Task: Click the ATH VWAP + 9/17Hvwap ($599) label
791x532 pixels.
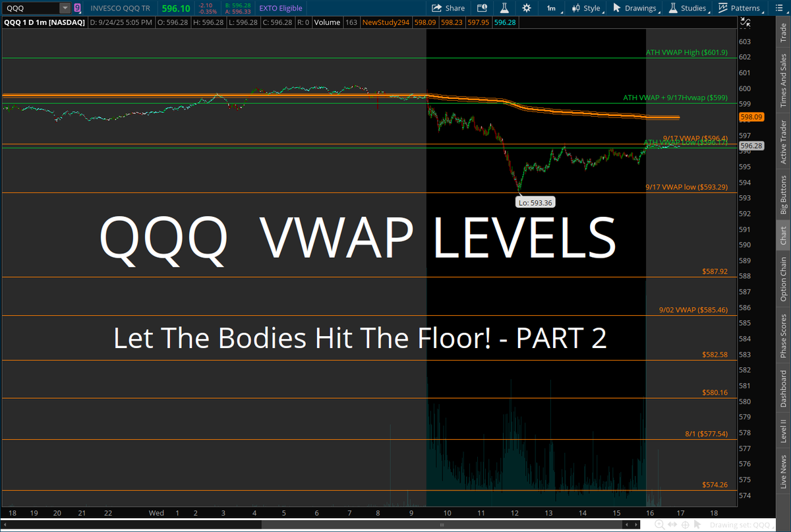Action: 675,98
